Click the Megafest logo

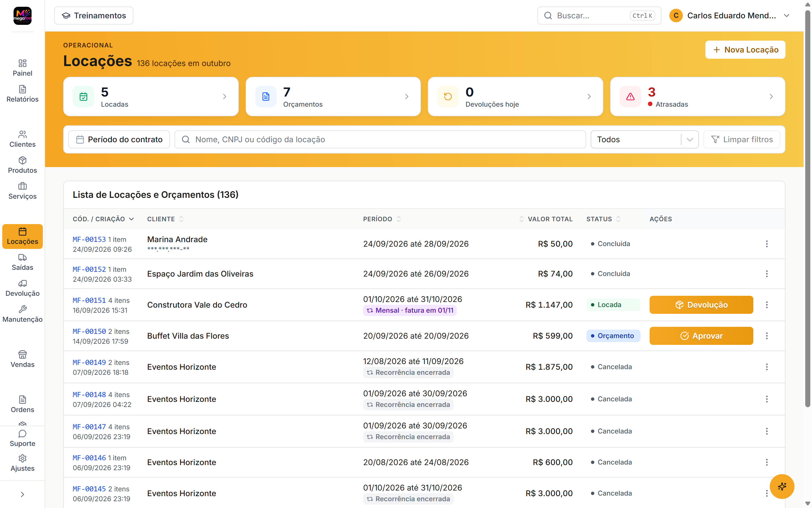coord(23,16)
